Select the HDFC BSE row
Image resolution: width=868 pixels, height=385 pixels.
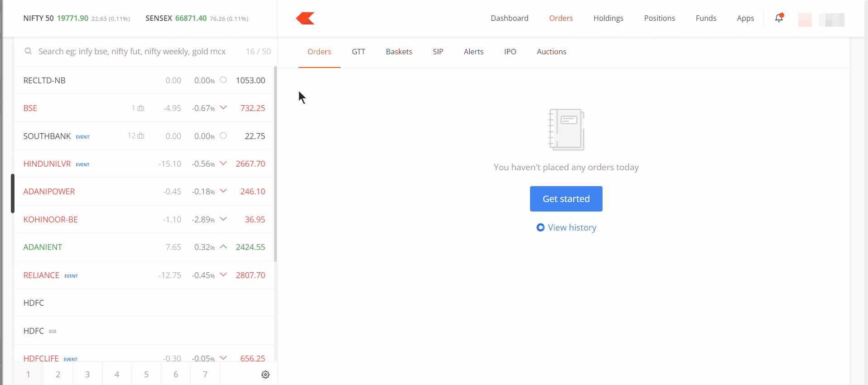[x=144, y=331]
